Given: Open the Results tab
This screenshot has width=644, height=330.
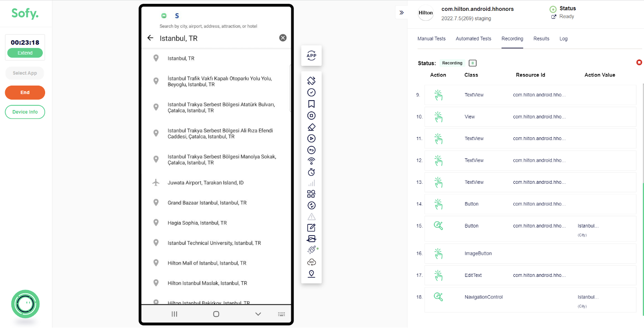Looking at the screenshot, I should point(542,39).
